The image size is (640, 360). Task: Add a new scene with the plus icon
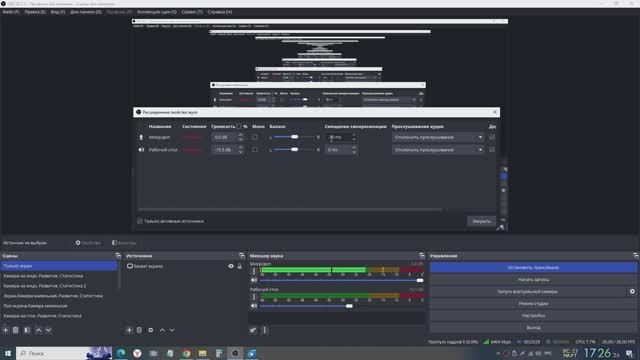point(5,330)
